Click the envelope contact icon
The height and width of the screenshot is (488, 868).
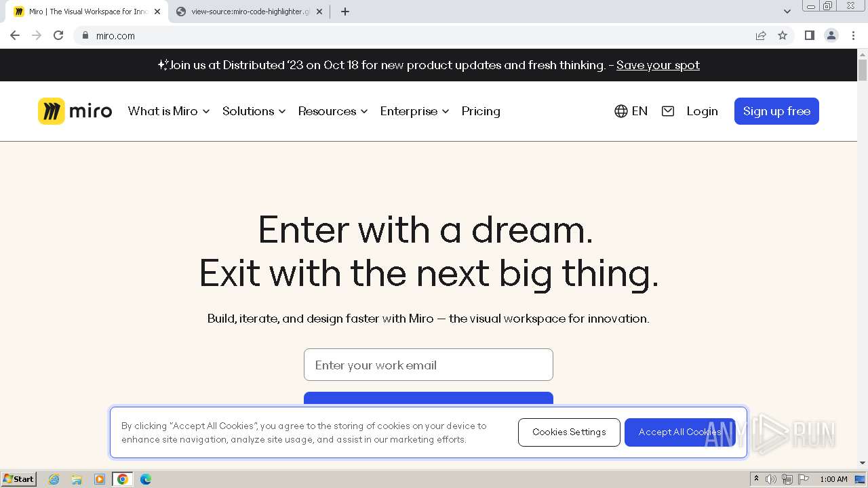point(668,111)
